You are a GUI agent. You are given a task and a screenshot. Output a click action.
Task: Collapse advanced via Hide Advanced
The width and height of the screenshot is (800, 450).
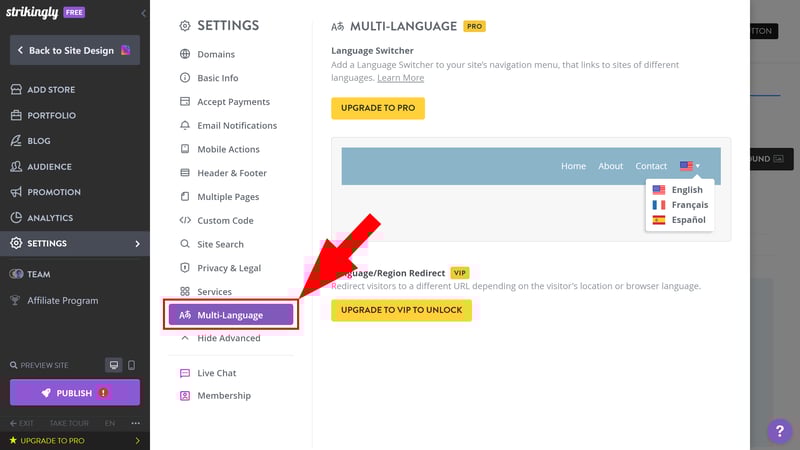click(220, 338)
